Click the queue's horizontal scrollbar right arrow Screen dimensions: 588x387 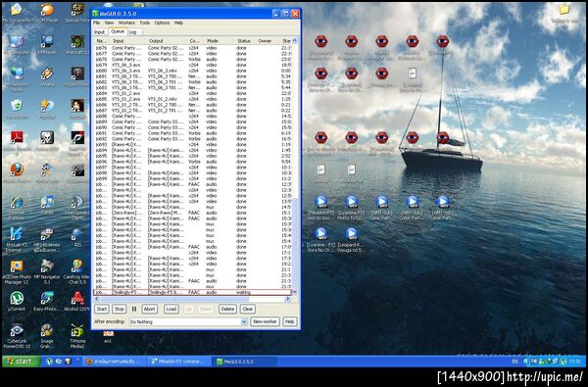[x=288, y=299]
